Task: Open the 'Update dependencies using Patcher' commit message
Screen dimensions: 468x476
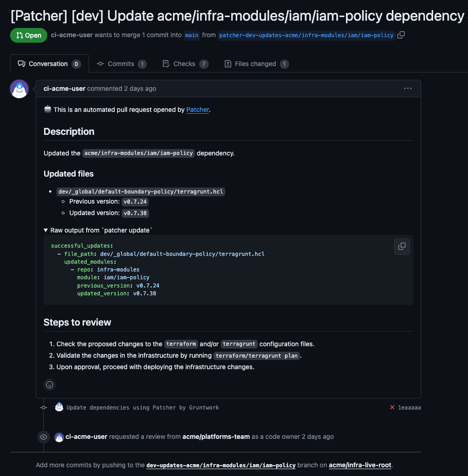Action: click(x=143, y=407)
